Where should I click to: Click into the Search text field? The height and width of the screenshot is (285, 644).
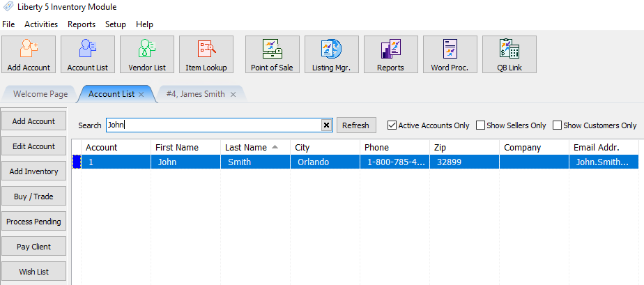click(x=213, y=125)
